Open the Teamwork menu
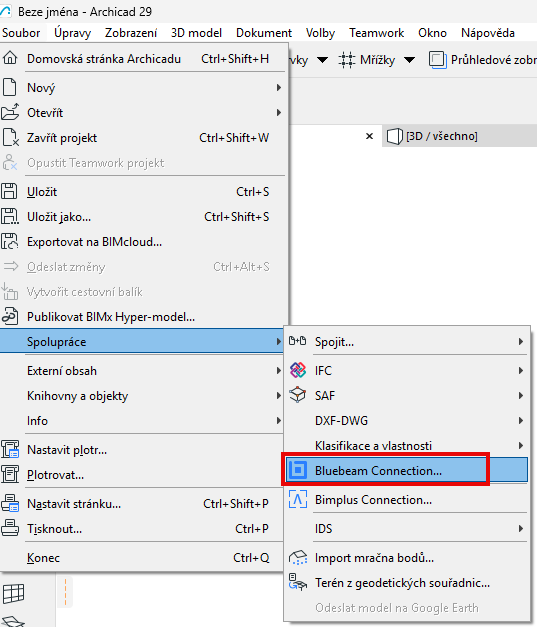This screenshot has height=627, width=537. pyautogui.click(x=376, y=33)
